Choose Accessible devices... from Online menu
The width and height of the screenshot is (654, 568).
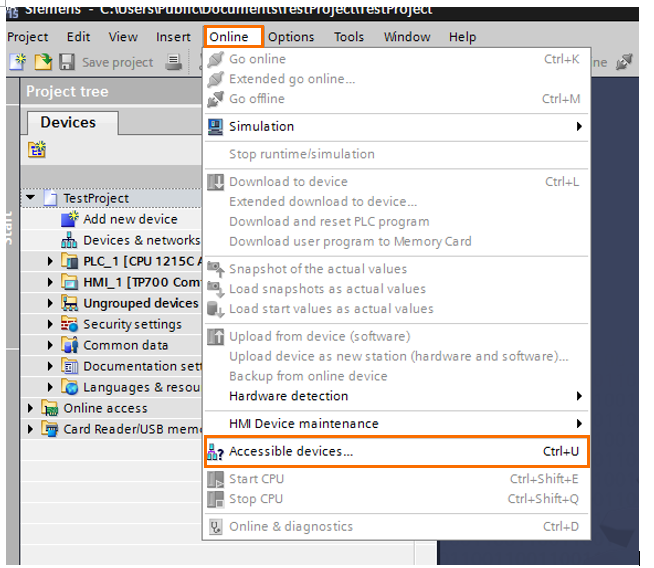pyautogui.click(x=396, y=451)
